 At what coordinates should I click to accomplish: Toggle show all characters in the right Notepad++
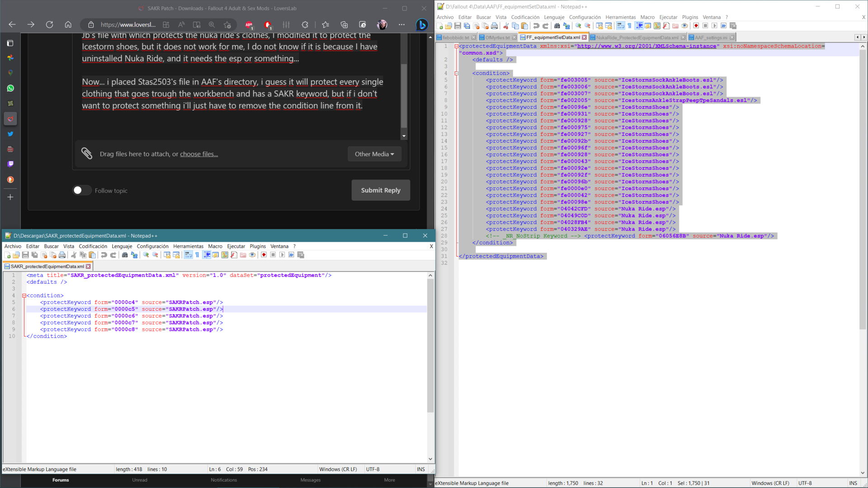(629, 26)
